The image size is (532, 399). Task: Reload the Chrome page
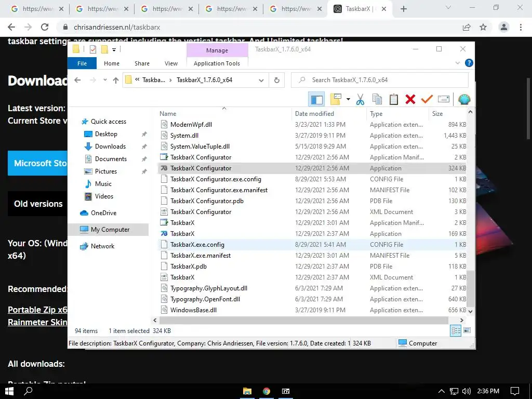[x=45, y=27]
